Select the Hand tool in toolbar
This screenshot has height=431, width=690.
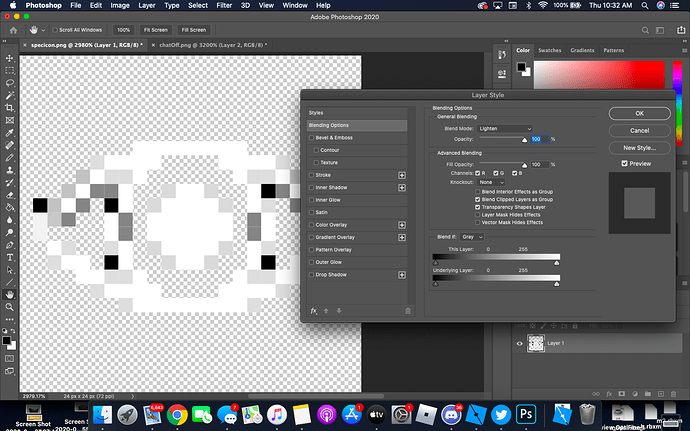point(9,295)
